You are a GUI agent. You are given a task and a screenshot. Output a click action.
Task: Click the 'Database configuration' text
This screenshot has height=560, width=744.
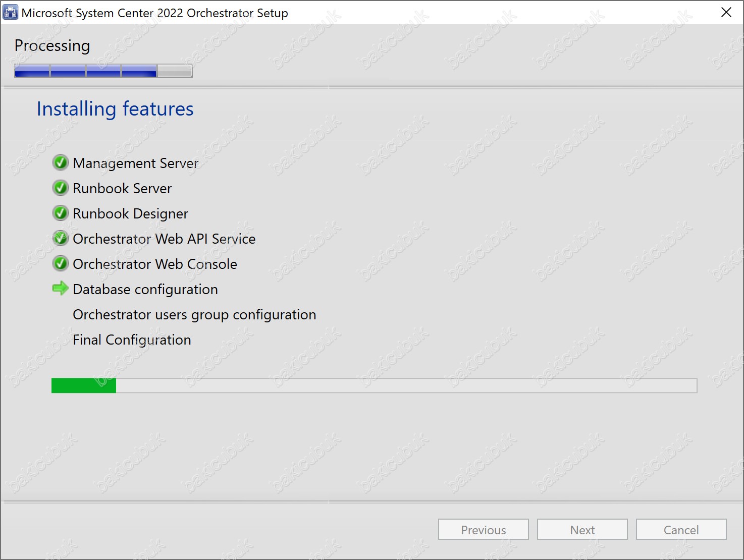(145, 290)
